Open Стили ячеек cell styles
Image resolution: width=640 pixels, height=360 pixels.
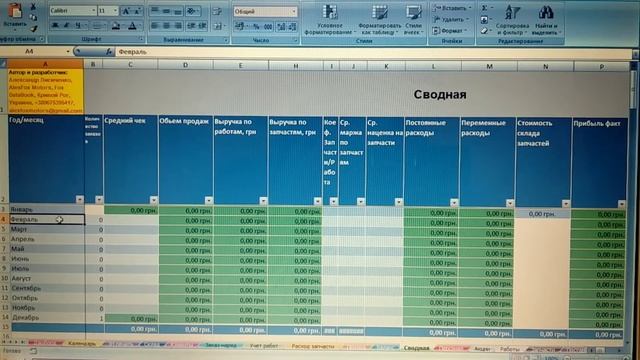click(414, 19)
